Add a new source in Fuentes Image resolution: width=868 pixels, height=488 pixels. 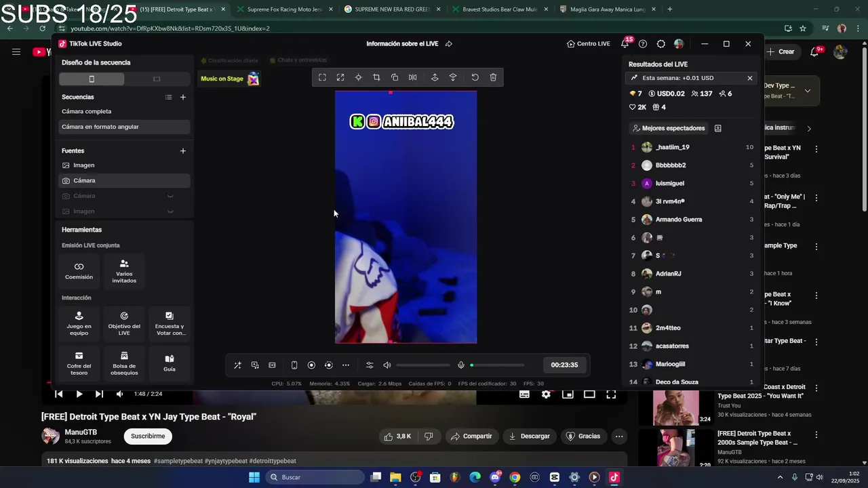tap(183, 150)
